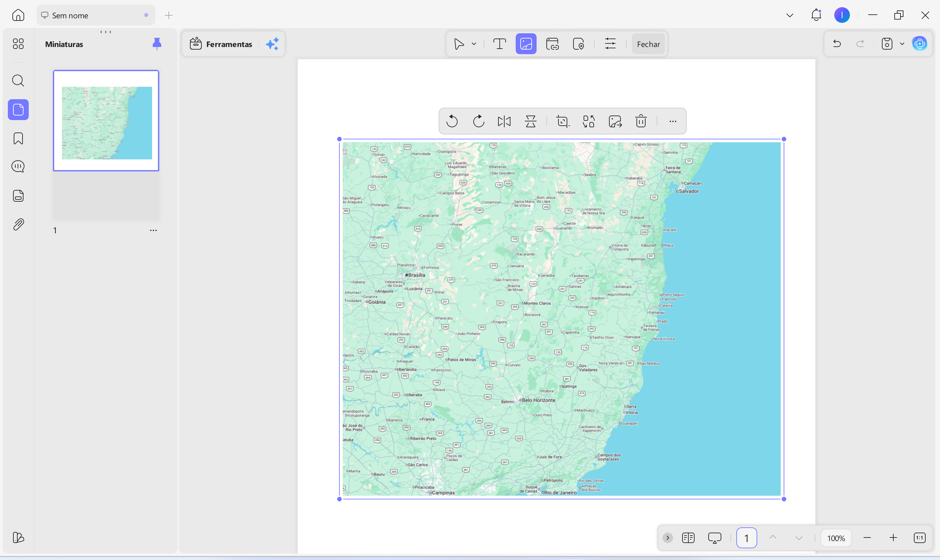This screenshot has height=560, width=940.
Task: Choose the selection arrow tool
Action: (459, 44)
